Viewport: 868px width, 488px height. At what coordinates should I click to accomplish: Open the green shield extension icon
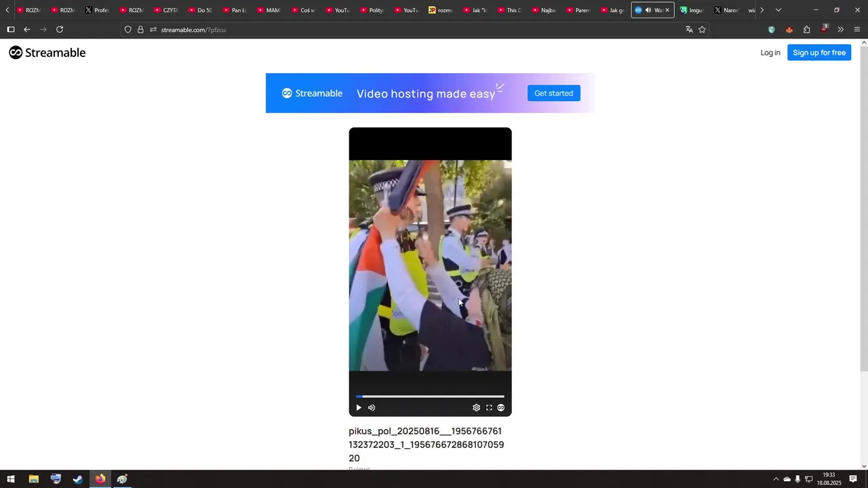point(772,29)
